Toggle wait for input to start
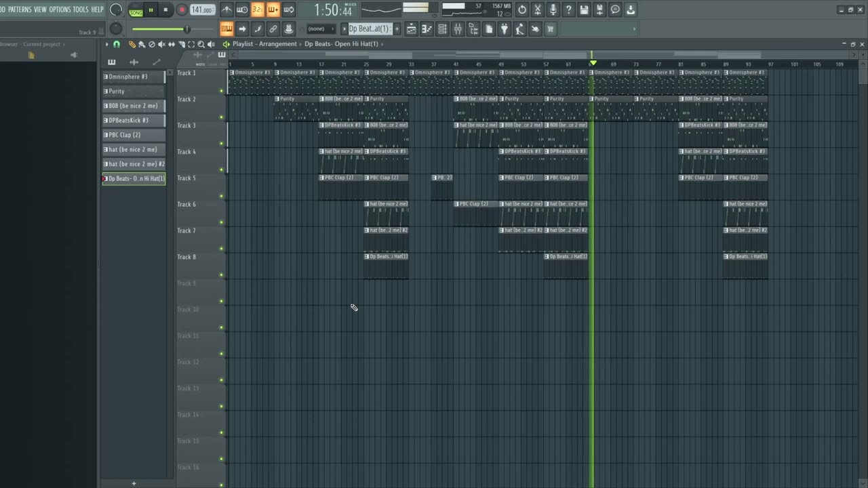Image resolution: width=868 pixels, height=488 pixels. pyautogui.click(x=242, y=9)
